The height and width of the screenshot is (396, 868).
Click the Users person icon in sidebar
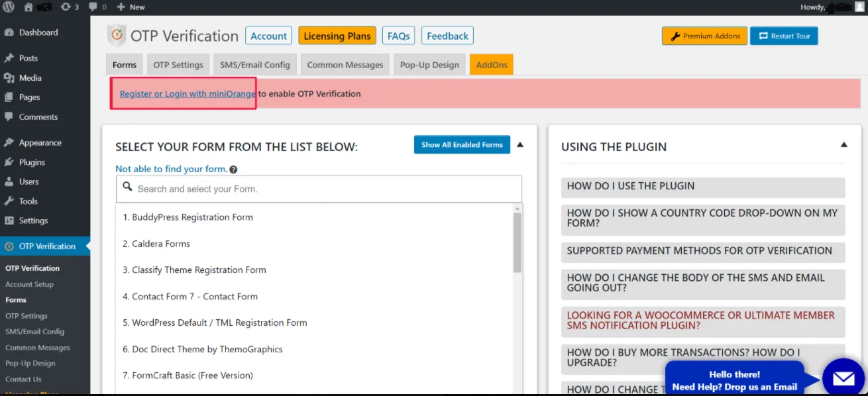tap(9, 181)
